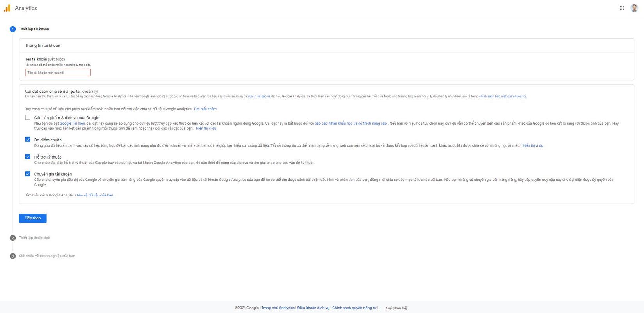Click the 'Tiếp theo' button
The height and width of the screenshot is (313, 644).
(x=33, y=218)
